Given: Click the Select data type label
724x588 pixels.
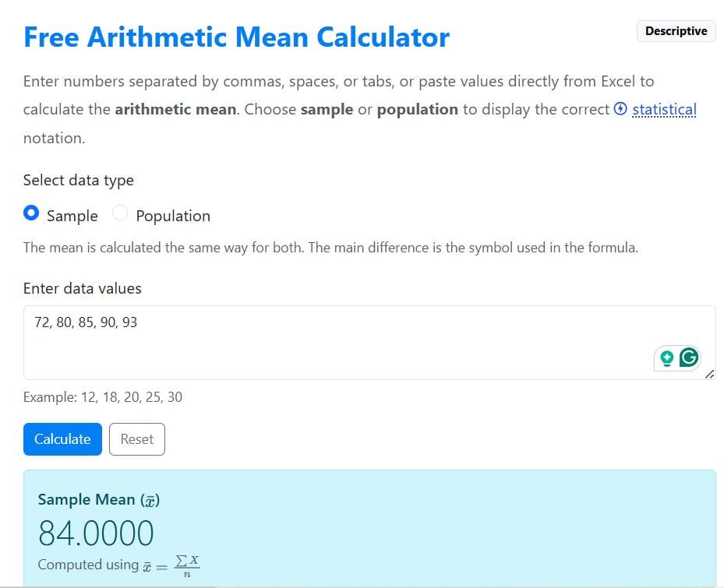Looking at the screenshot, I should [78, 180].
